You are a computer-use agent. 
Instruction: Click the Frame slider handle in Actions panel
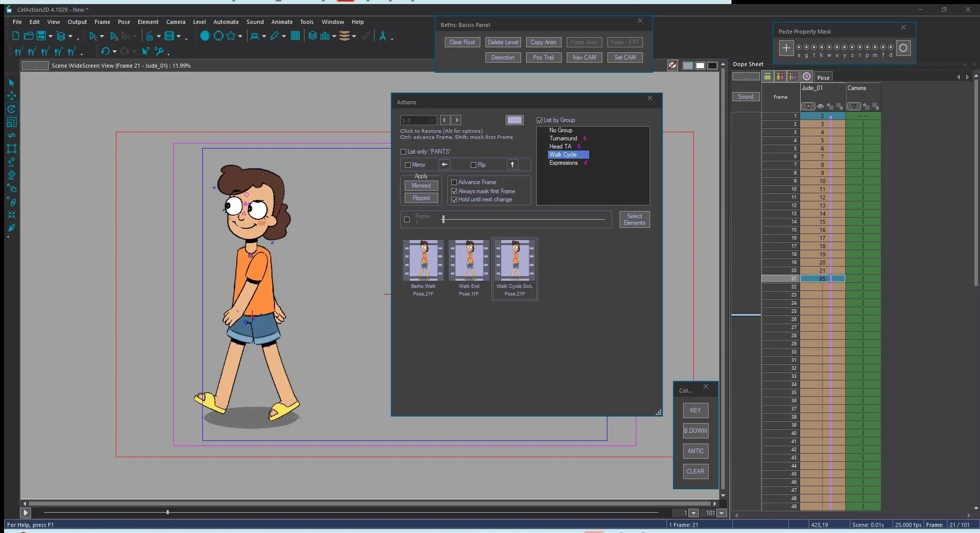point(443,219)
